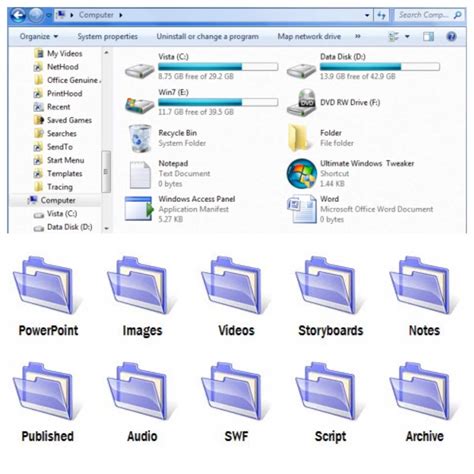The height and width of the screenshot is (474, 474).
Task: Select the Storyboards folder icon
Action: tap(328, 285)
